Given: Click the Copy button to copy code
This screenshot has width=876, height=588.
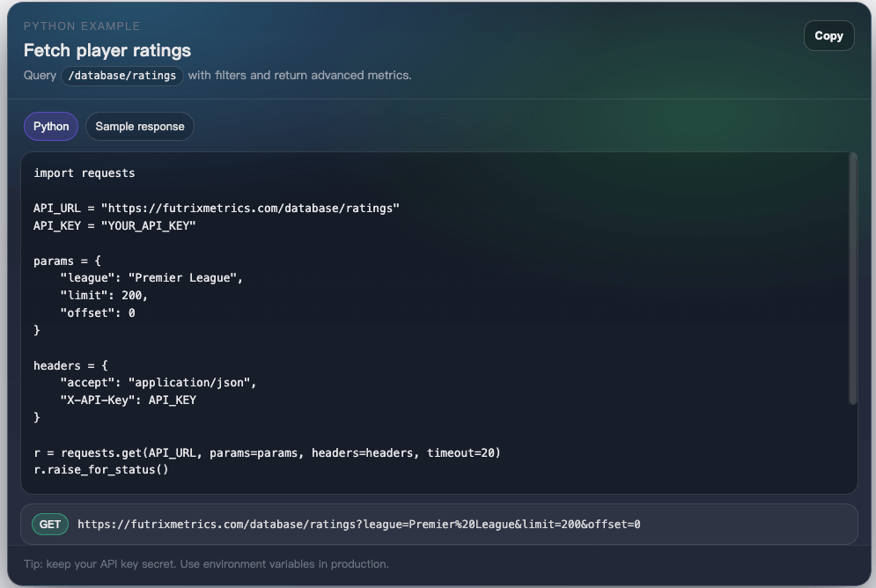Looking at the screenshot, I should [x=828, y=35].
